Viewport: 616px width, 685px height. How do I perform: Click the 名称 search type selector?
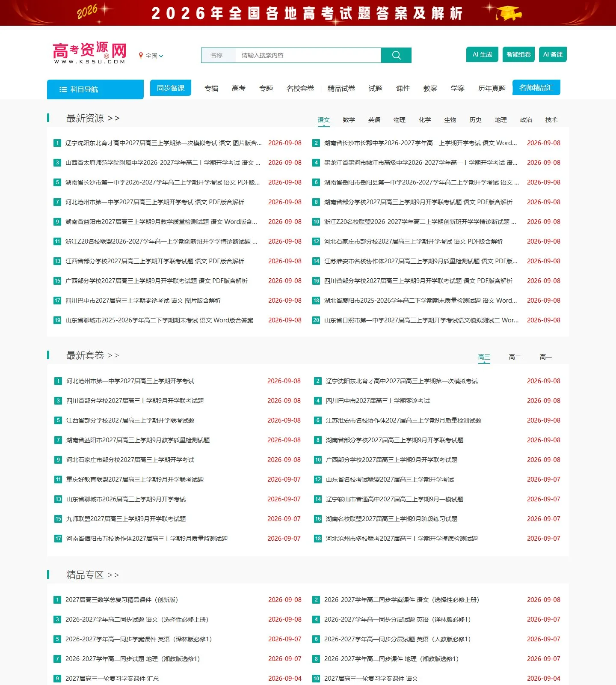(x=218, y=55)
